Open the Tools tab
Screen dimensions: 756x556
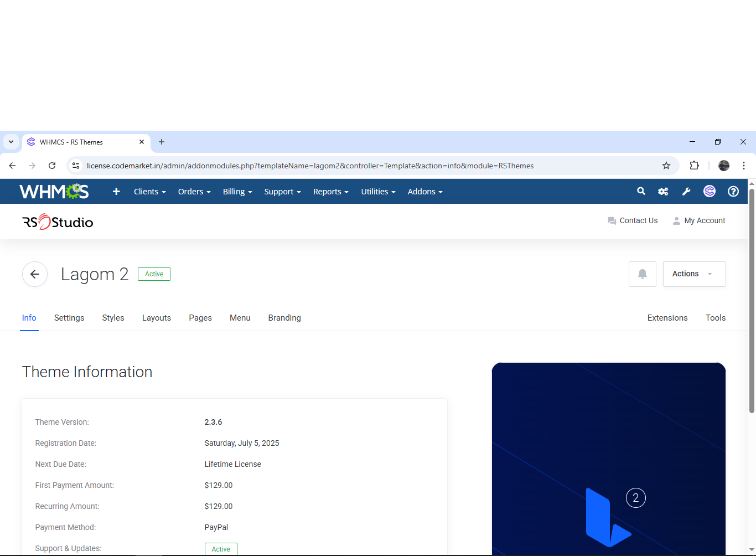coord(716,318)
